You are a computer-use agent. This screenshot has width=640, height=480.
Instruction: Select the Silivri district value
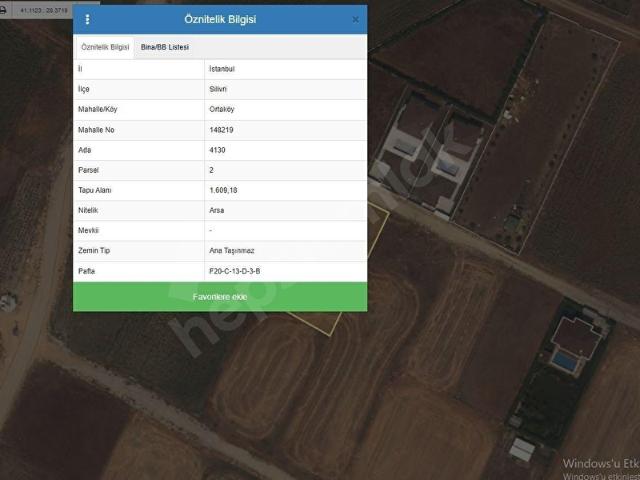click(x=218, y=89)
